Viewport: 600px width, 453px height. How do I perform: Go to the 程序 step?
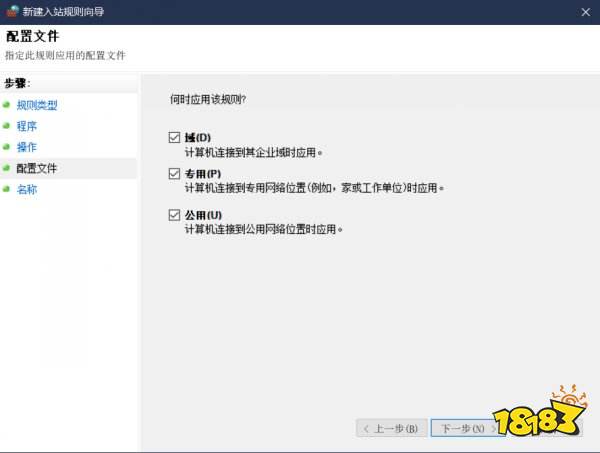26,126
